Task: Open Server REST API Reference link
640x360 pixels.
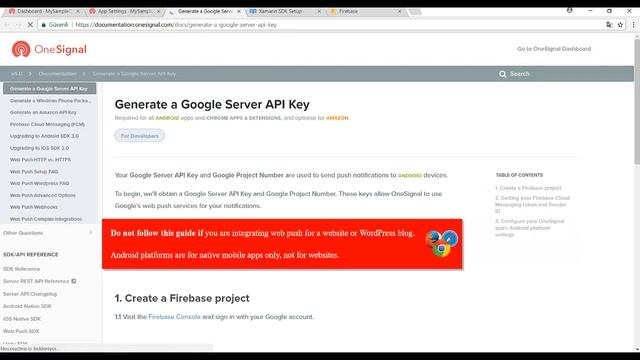Action: tap(36, 281)
